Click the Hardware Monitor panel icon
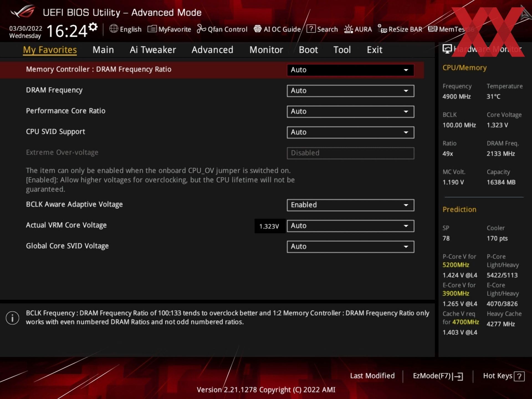532x399 pixels. (447, 49)
